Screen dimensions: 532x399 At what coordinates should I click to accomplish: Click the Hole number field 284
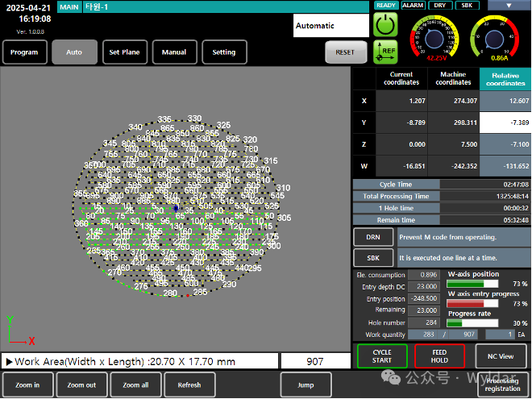(424, 322)
